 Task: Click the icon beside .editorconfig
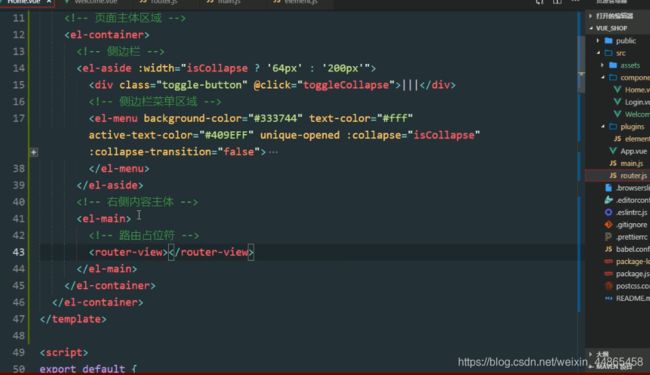609,200
